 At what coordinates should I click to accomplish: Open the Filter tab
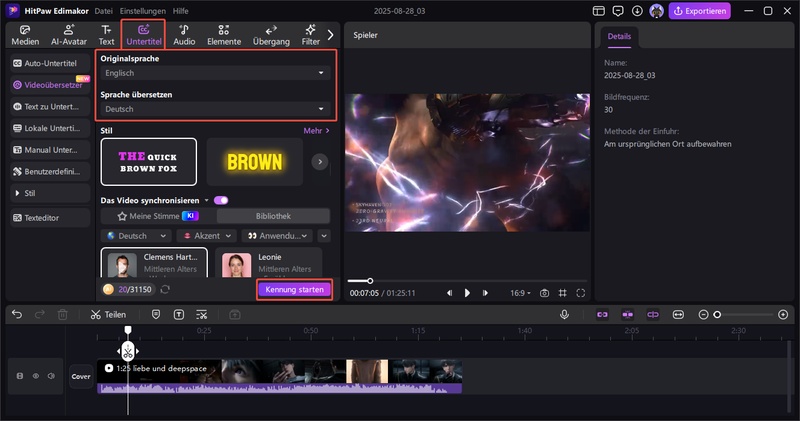point(310,35)
